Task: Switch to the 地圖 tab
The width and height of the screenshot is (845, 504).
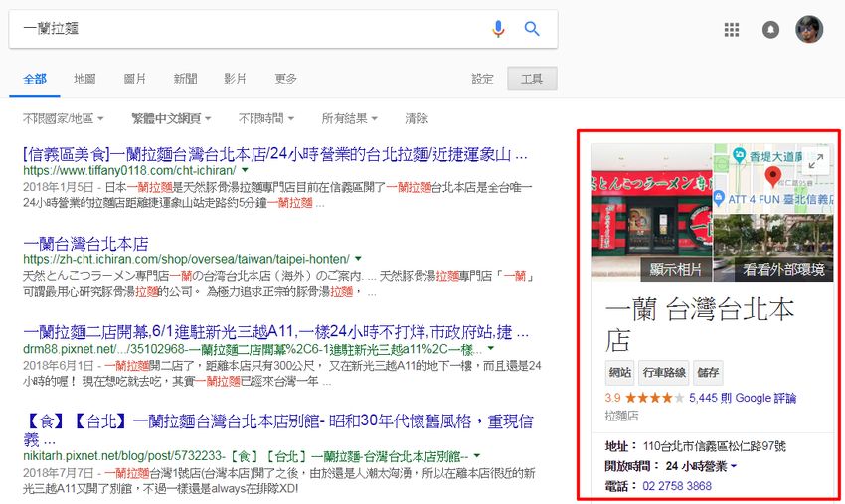Action: [x=84, y=79]
